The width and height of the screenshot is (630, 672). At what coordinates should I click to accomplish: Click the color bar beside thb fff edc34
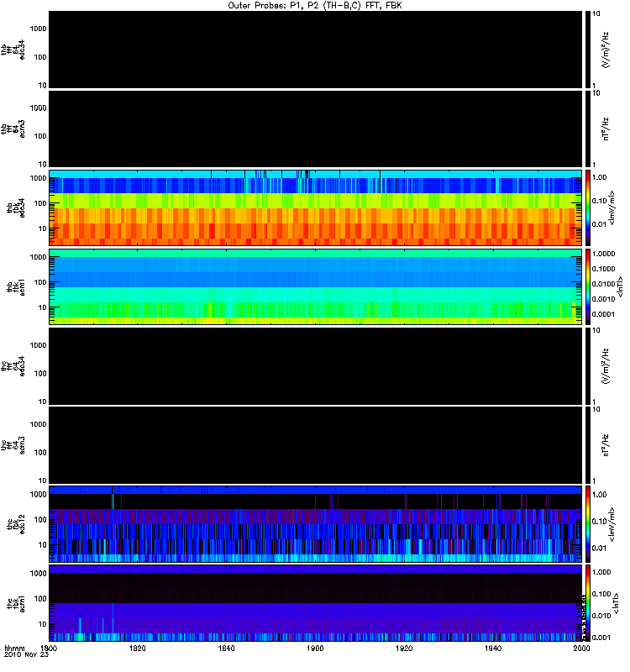[588, 50]
